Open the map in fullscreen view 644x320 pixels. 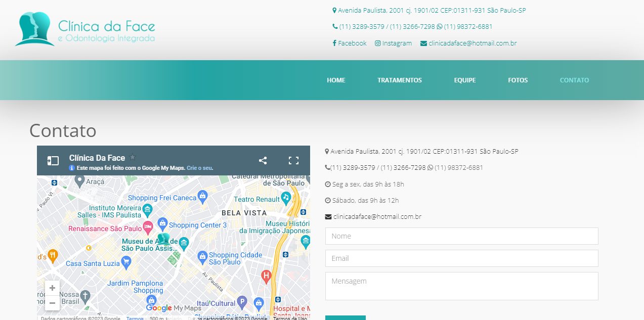293,161
